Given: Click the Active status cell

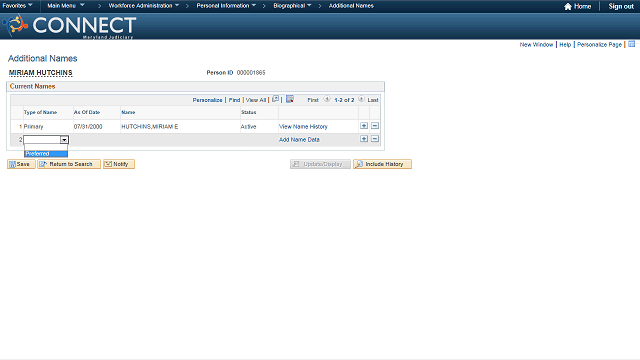Looking at the screenshot, I should point(248,127).
